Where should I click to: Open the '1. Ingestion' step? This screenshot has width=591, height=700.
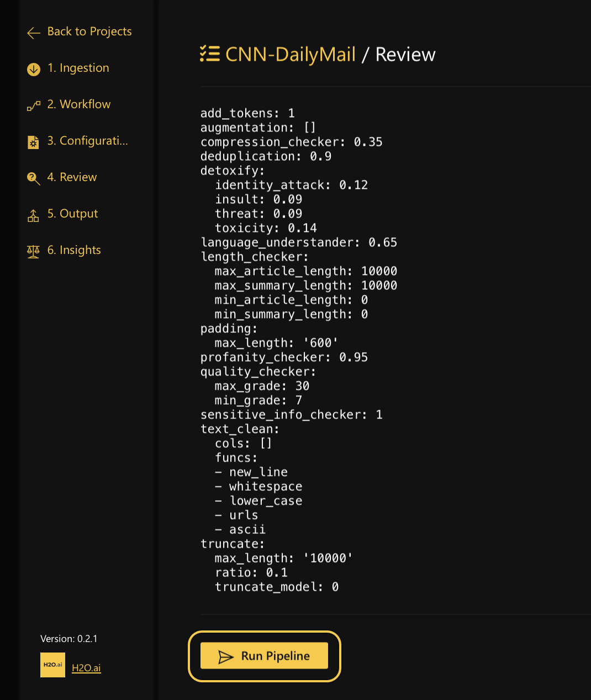point(78,68)
